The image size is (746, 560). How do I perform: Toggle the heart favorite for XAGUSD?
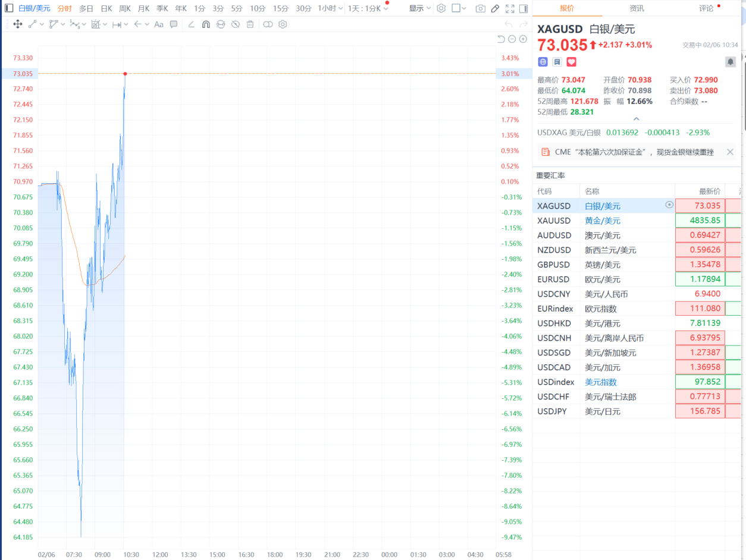click(571, 62)
